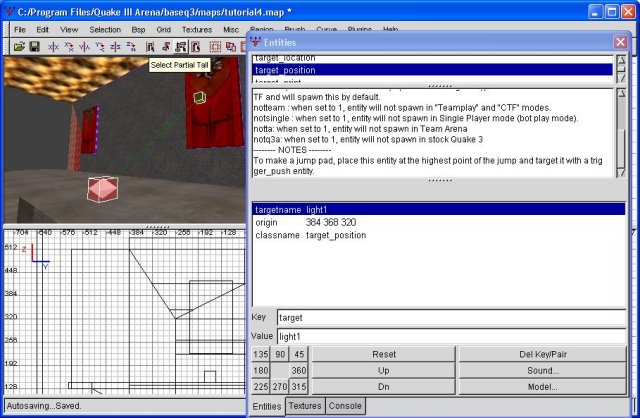Click description pane scroll-up arrow
The width and height of the screenshot is (640, 418).
[621, 93]
